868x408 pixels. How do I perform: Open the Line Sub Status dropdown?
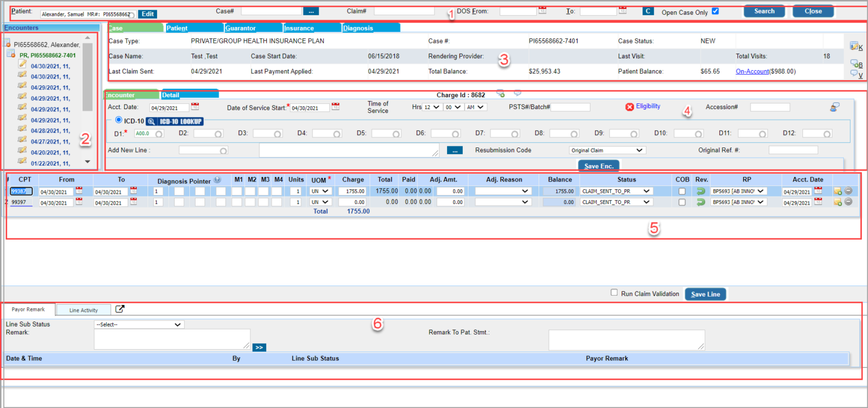click(138, 324)
